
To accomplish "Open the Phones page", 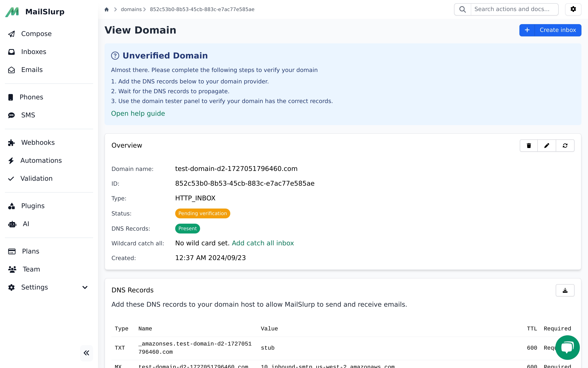I will point(31,97).
